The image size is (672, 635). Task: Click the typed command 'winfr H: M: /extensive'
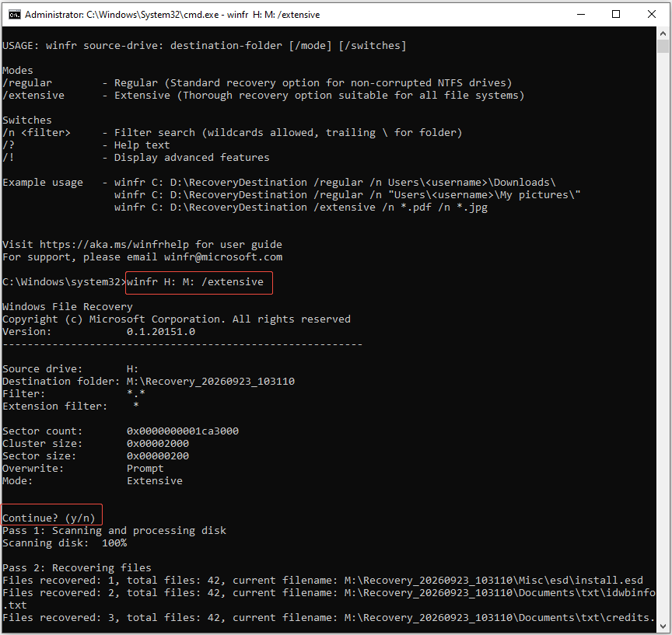click(x=195, y=281)
